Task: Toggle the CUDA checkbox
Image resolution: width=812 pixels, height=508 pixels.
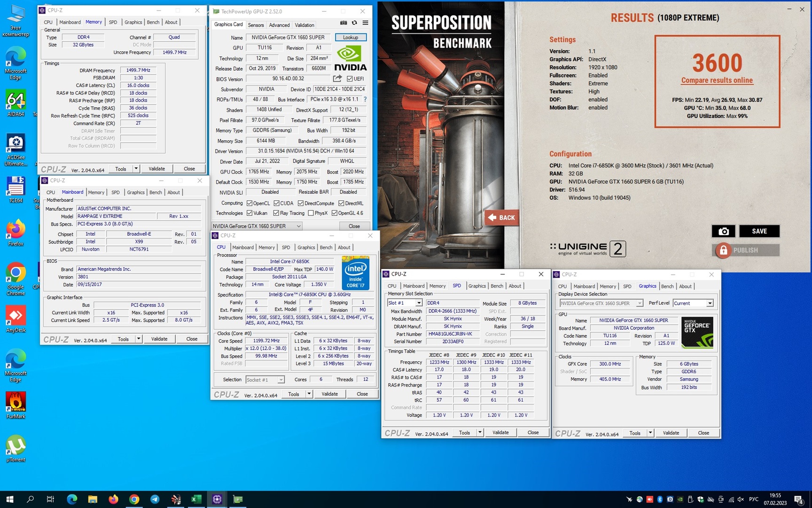Action: click(x=277, y=203)
